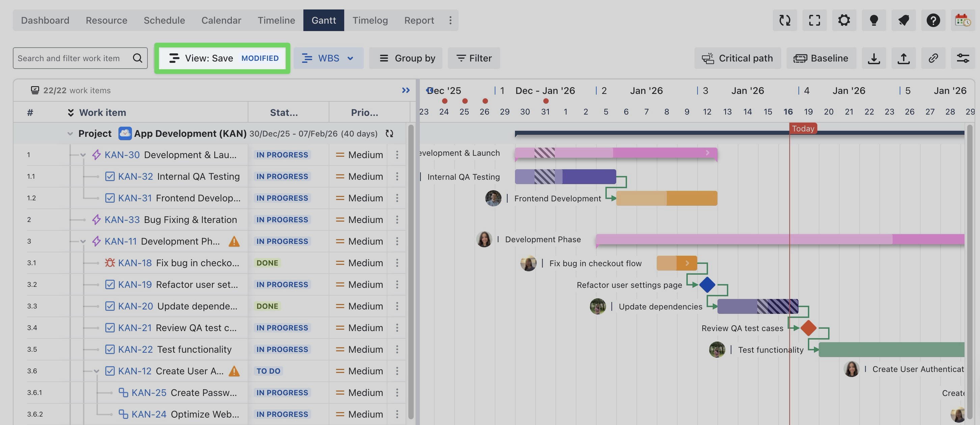Copy share link icon
The width and height of the screenshot is (980, 425).
click(x=933, y=58)
